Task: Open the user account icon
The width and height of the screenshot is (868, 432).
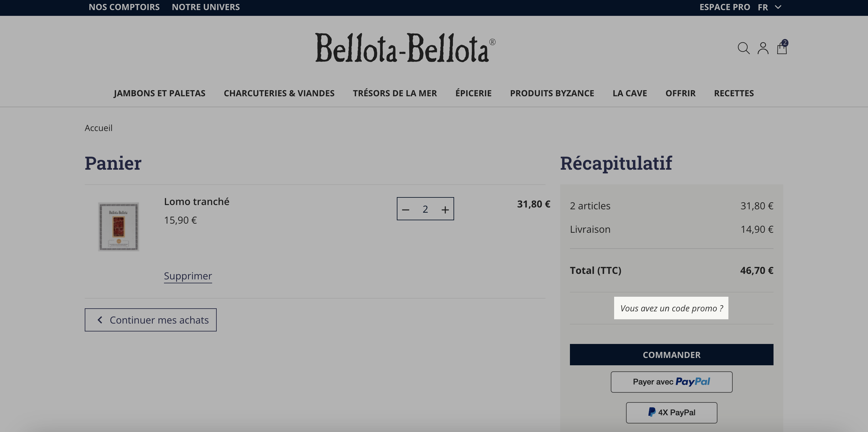Action: point(763,48)
